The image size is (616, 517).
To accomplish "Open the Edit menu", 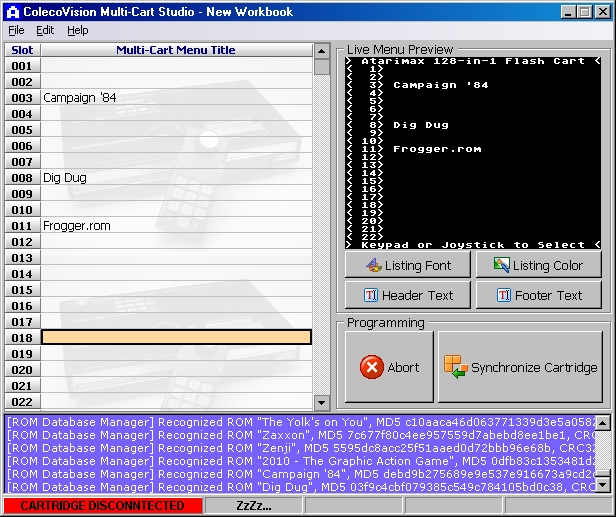I will pos(45,30).
